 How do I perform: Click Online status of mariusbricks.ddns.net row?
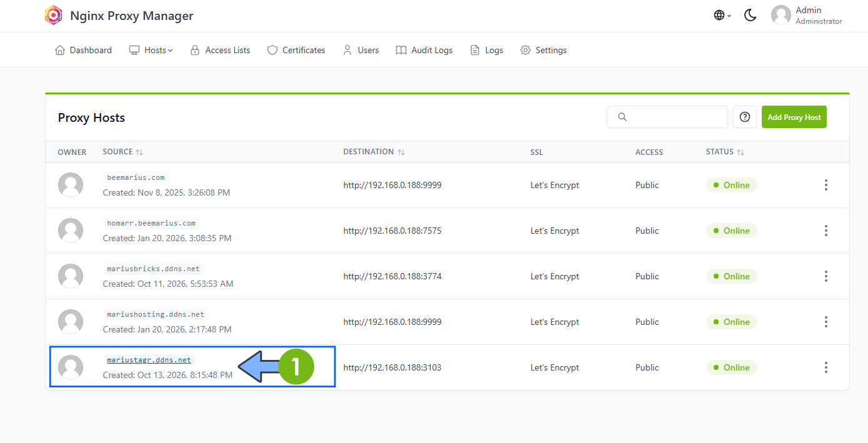click(x=731, y=276)
